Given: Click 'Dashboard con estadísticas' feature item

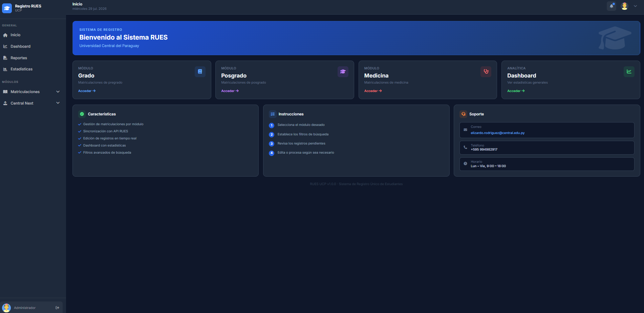Looking at the screenshot, I should coord(104,146).
